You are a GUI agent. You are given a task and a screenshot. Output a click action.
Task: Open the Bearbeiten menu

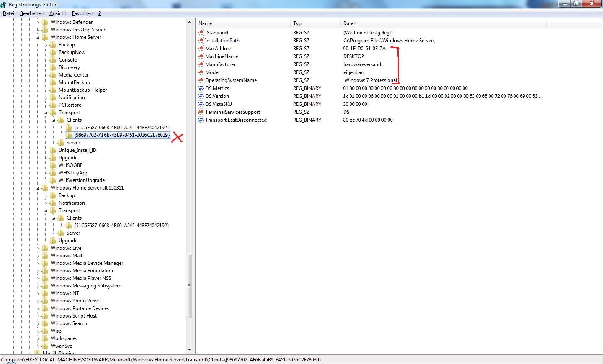click(x=32, y=13)
